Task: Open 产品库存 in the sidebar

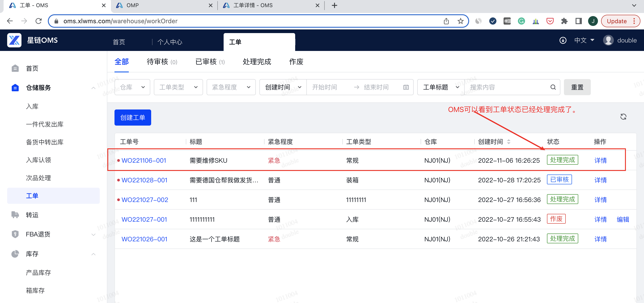Action: 38,273
